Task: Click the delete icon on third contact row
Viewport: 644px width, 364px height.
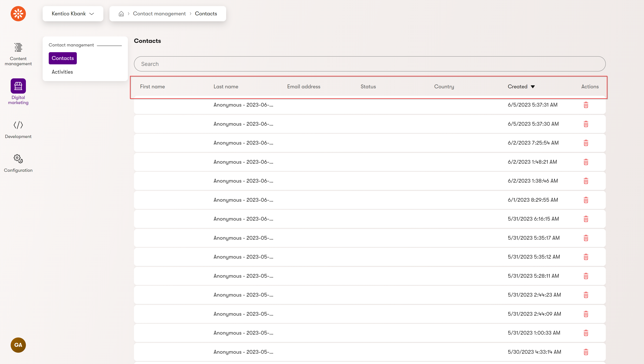Action: (586, 143)
